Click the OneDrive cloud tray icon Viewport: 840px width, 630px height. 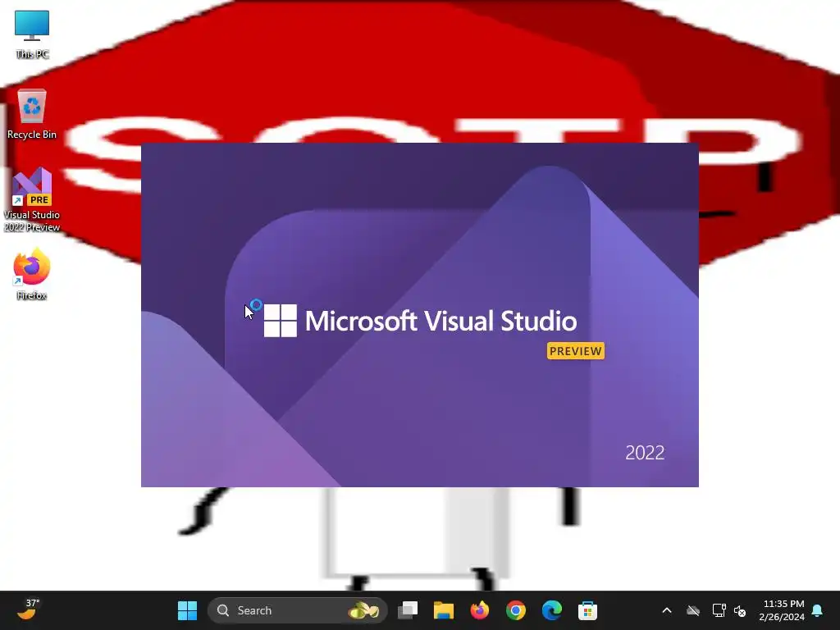(693, 610)
